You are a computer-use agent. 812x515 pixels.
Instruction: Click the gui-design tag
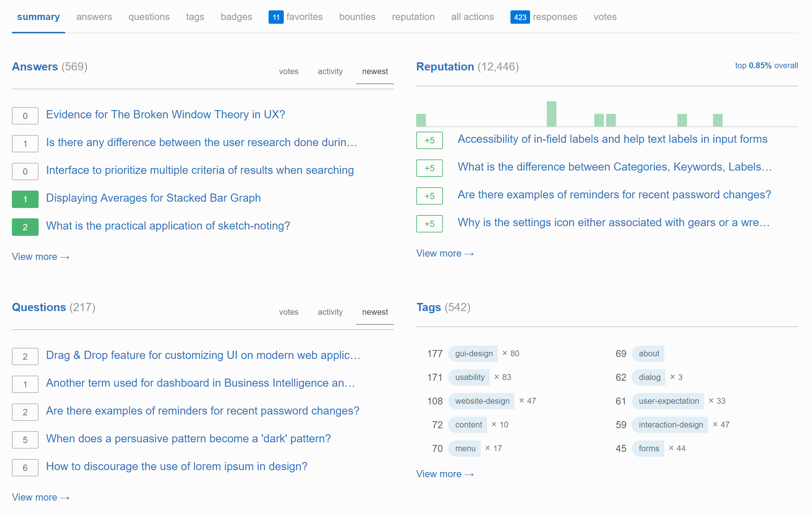(x=473, y=354)
